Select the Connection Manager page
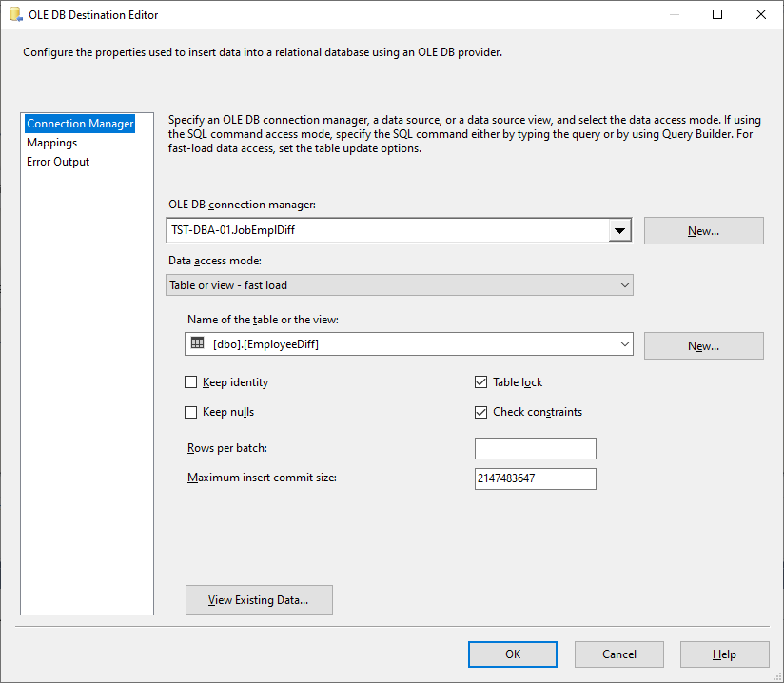The width and height of the screenshot is (784, 683). click(x=80, y=124)
